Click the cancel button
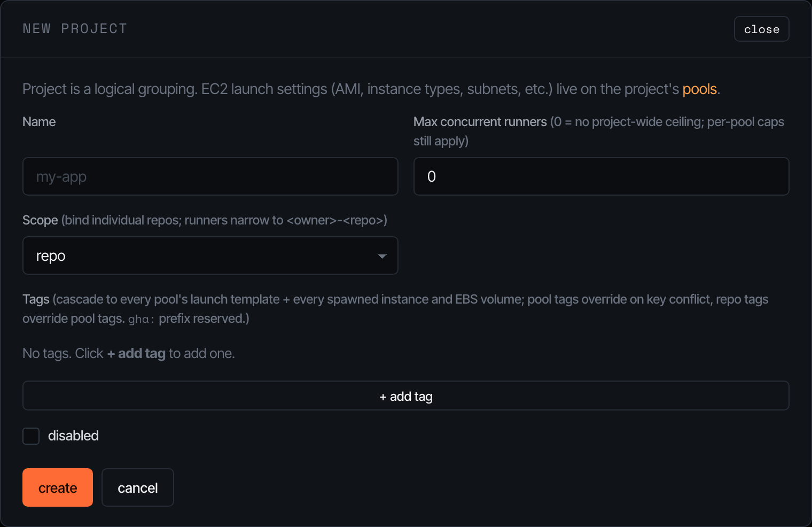Screen dimensions: 812x527 pos(138,487)
